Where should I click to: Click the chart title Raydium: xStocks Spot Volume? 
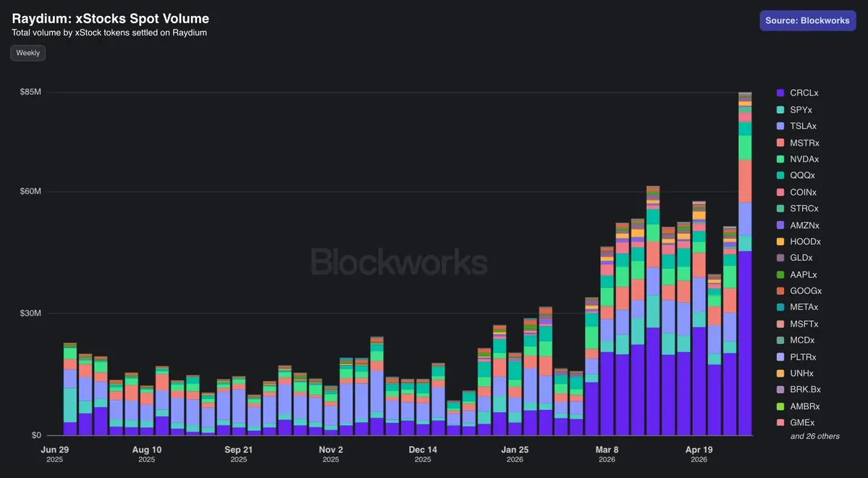[x=111, y=18]
